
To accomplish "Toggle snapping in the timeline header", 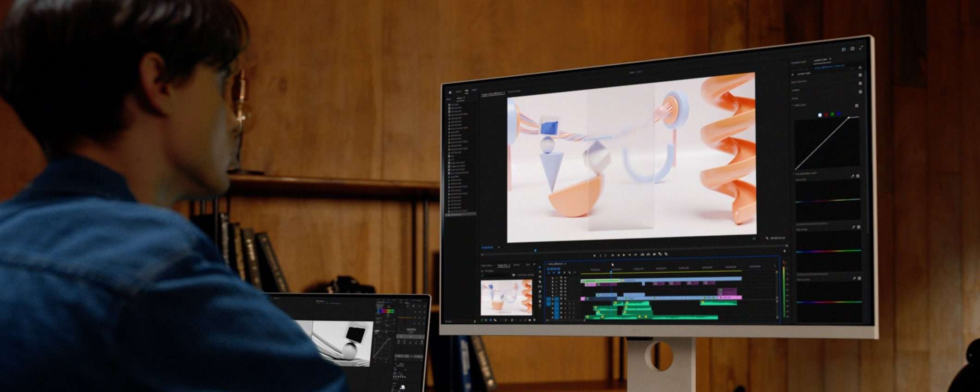I will click(x=554, y=273).
